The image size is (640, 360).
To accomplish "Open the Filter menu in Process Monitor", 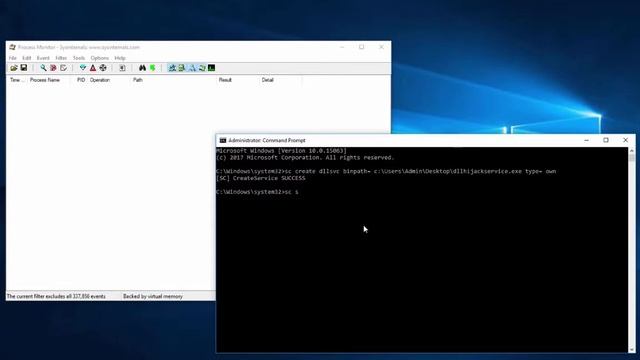I will 61,58.
